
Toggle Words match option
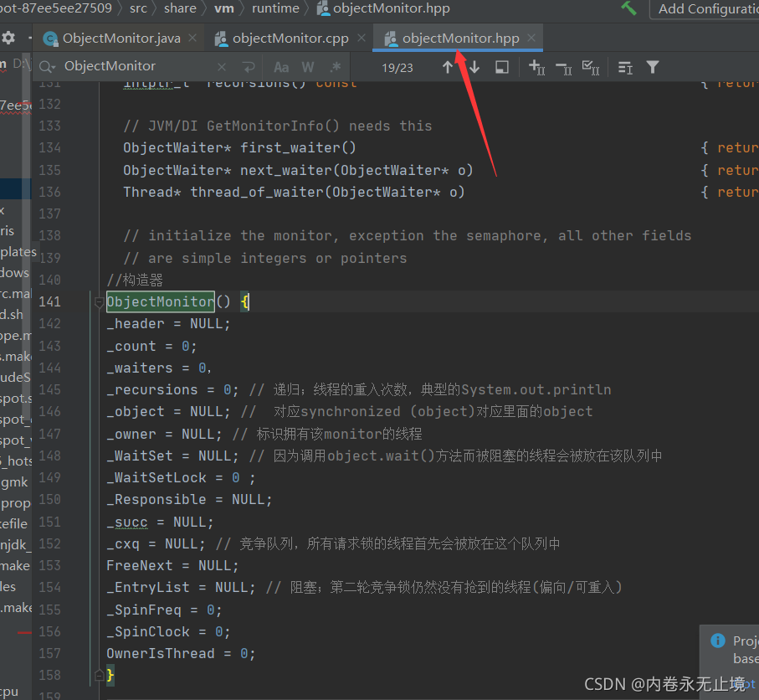coord(308,67)
